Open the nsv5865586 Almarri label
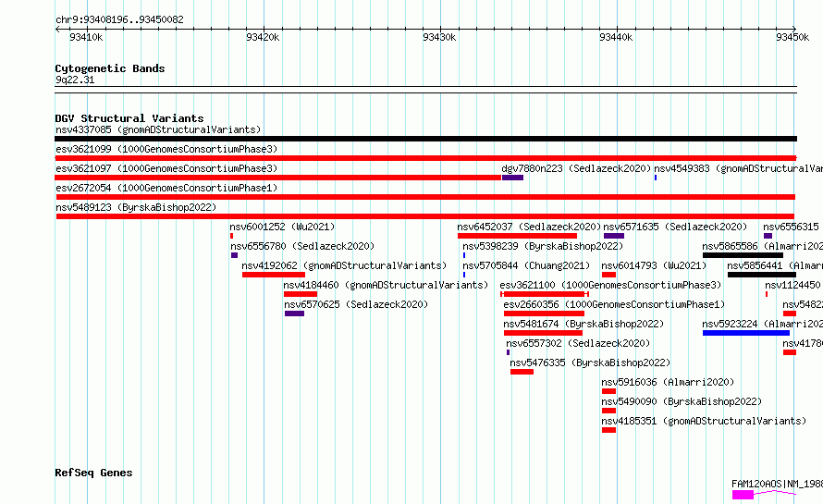 coord(763,246)
